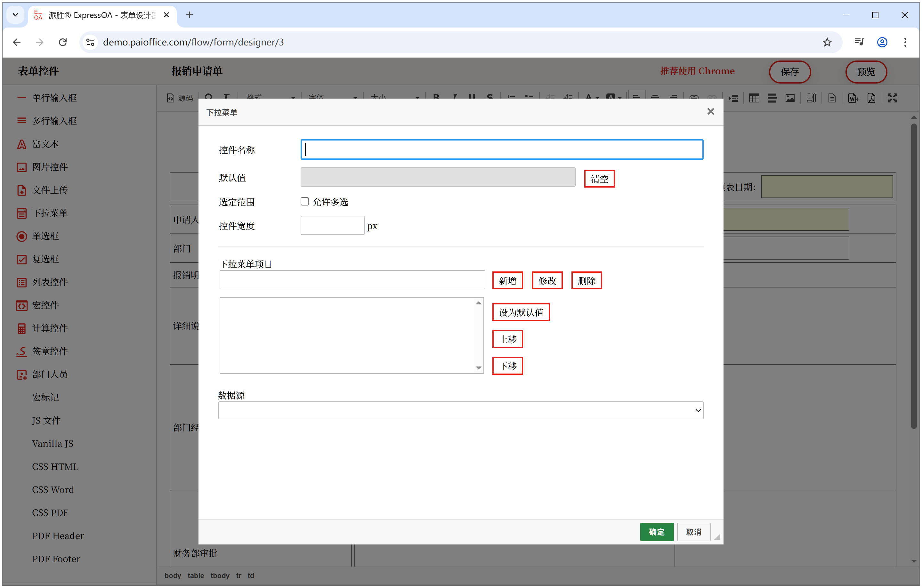Click the insert image toolbar icon
Image resolution: width=922 pixels, height=588 pixels.
coord(790,98)
